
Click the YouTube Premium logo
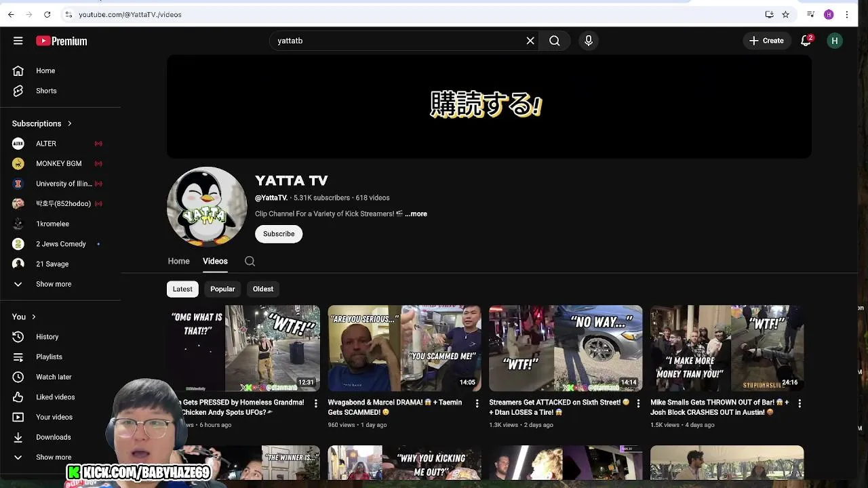[x=62, y=41]
